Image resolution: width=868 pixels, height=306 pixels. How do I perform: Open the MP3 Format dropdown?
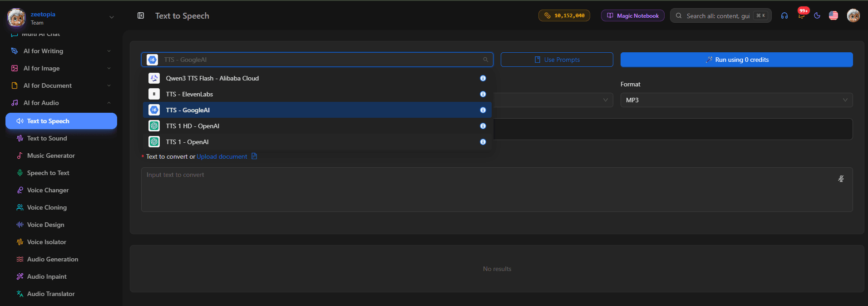coord(737,100)
